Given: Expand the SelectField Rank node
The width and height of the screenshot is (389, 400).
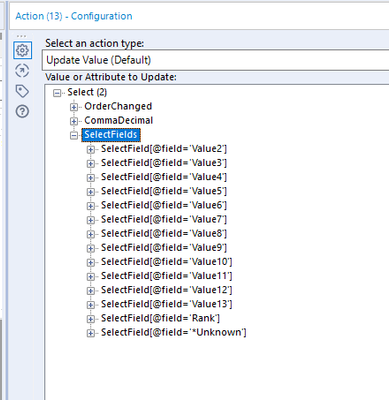Looking at the screenshot, I should [x=90, y=319].
